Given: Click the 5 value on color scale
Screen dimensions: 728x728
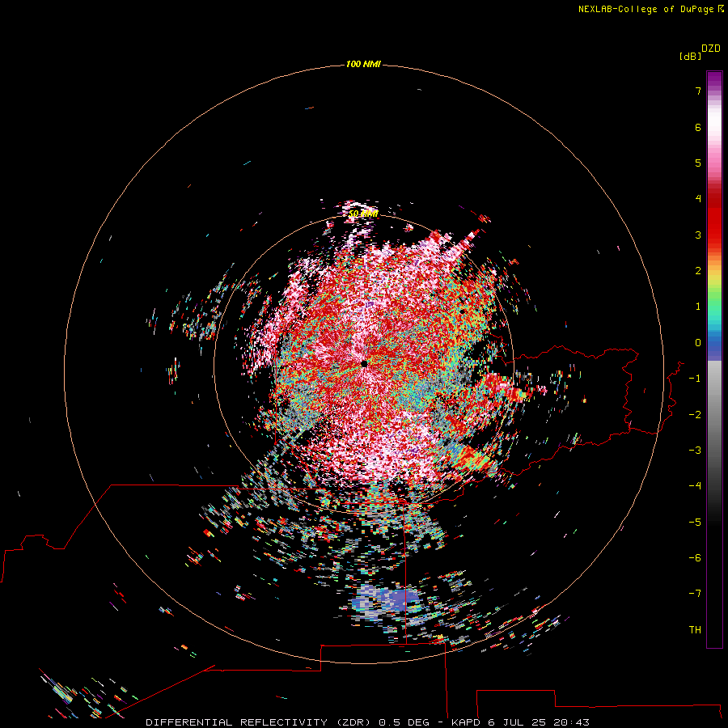Looking at the screenshot, I should 698,163.
